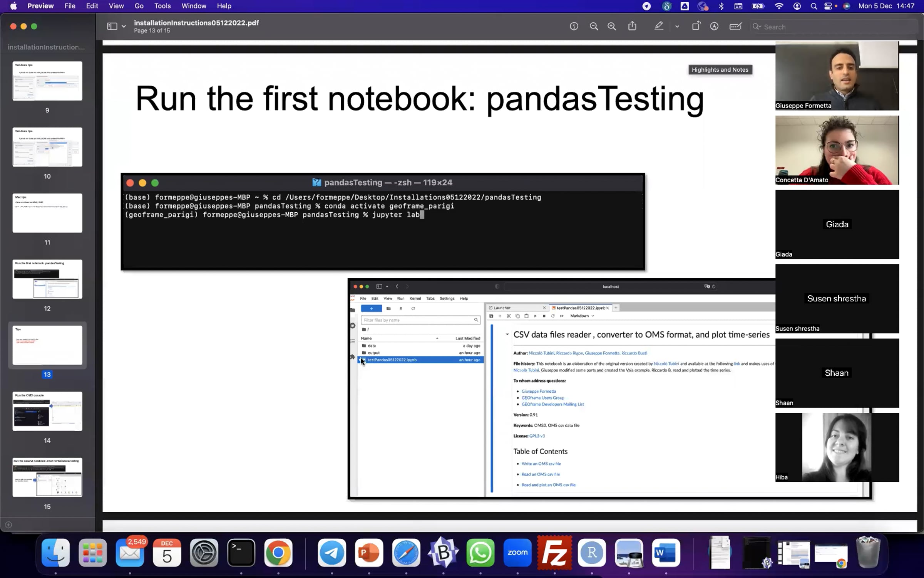
Task: Open the highlight color dropdown arrow
Action: point(677,27)
